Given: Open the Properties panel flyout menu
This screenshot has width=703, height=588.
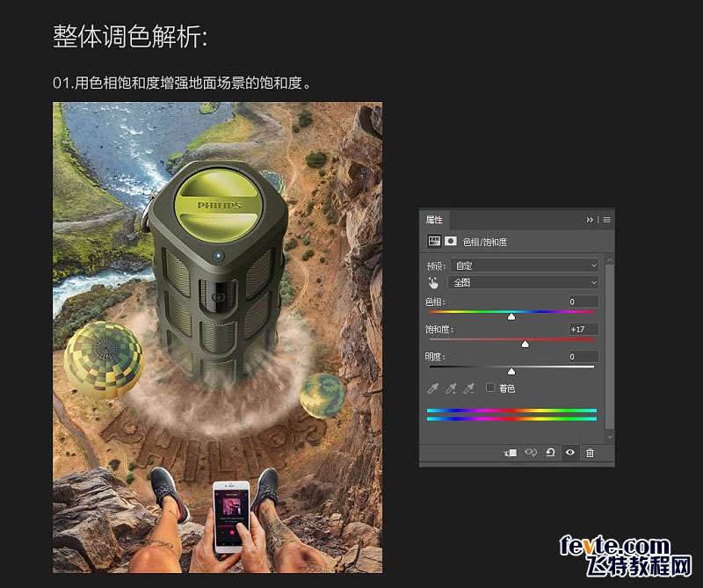Looking at the screenshot, I should click(x=606, y=220).
